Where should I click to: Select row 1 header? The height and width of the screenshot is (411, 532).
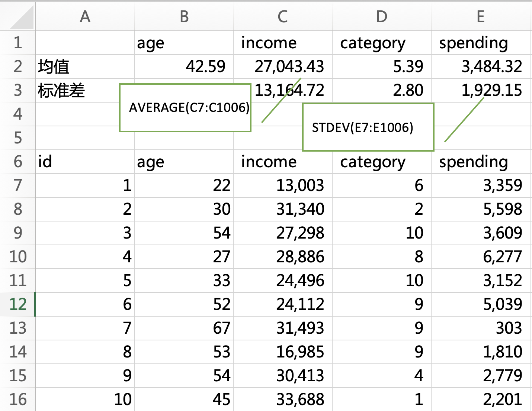pos(17,43)
